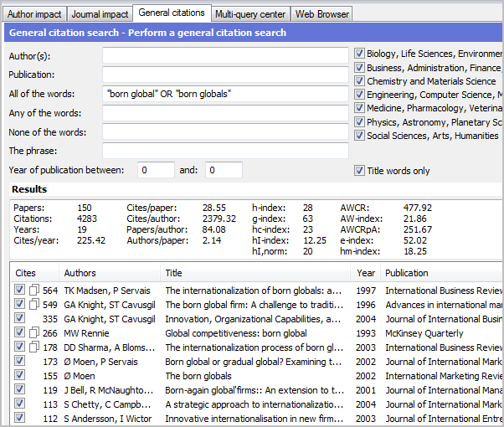Open the Multi-query center tab
The image size is (504, 427).
point(250,14)
